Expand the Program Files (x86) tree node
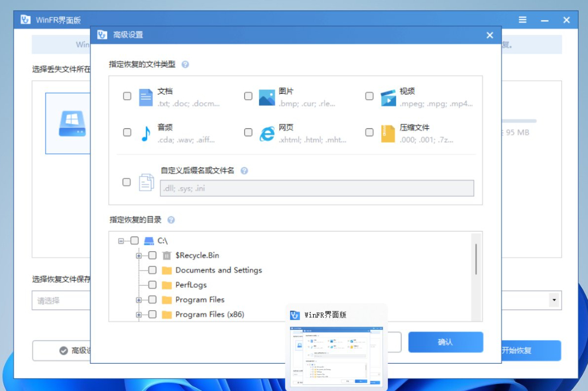This screenshot has width=588, height=391. tap(139, 315)
